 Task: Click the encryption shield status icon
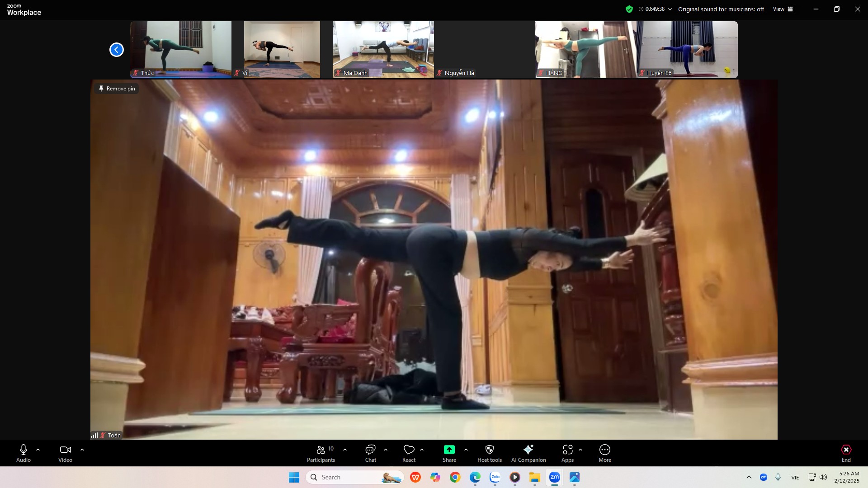(x=629, y=9)
